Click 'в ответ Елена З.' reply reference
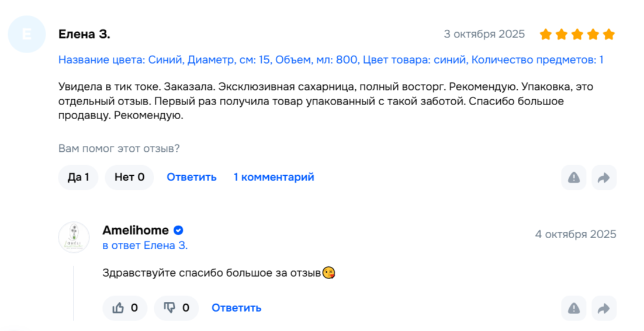 tap(145, 246)
